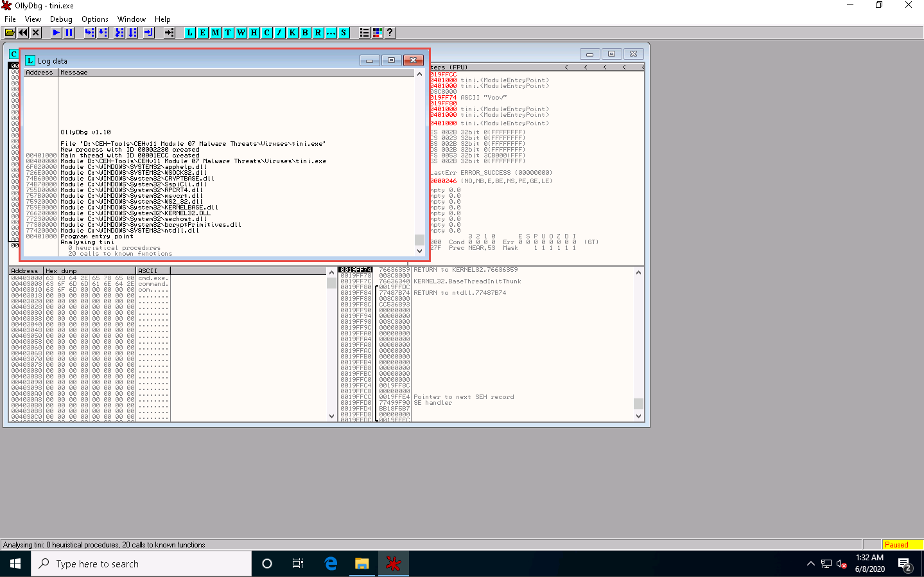Open the Debug menu
This screenshot has width=924, height=577.
[x=61, y=19]
